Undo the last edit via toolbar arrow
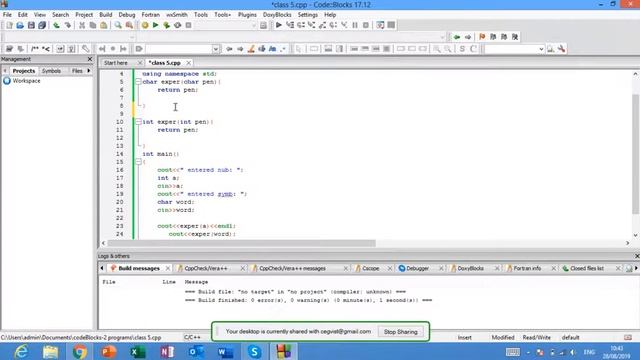 point(56,25)
